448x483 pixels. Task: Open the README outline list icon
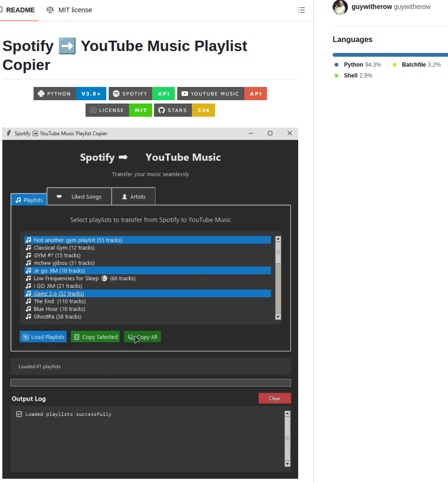pyautogui.click(x=302, y=10)
